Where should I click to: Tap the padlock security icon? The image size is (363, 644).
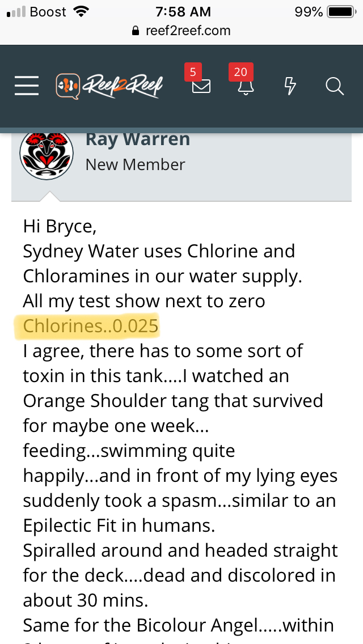(x=135, y=31)
